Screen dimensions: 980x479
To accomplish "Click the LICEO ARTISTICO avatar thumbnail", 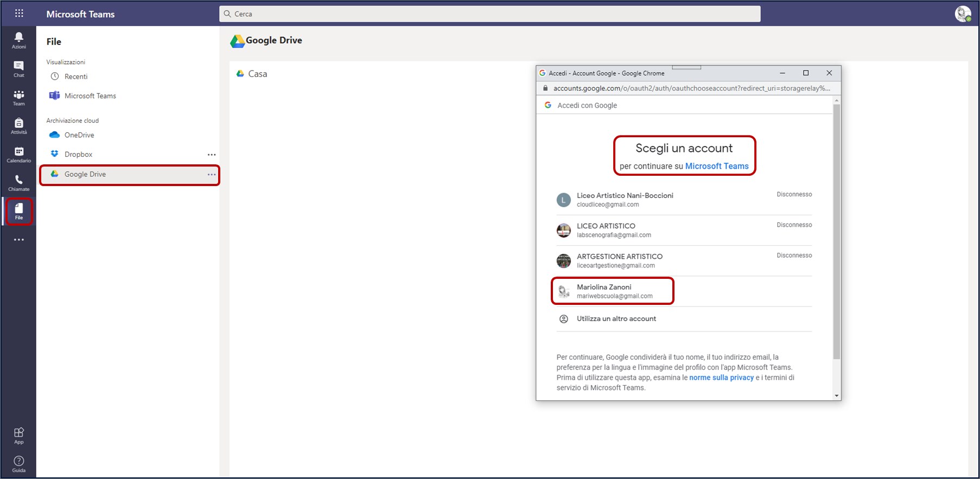I will tap(564, 231).
